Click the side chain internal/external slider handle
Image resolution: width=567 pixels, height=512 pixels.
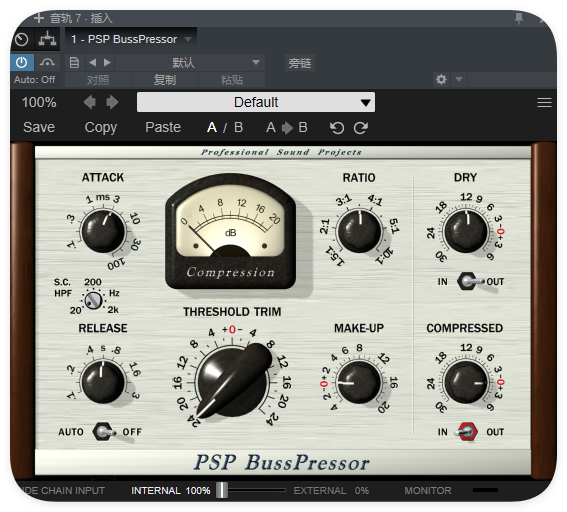click(x=222, y=490)
